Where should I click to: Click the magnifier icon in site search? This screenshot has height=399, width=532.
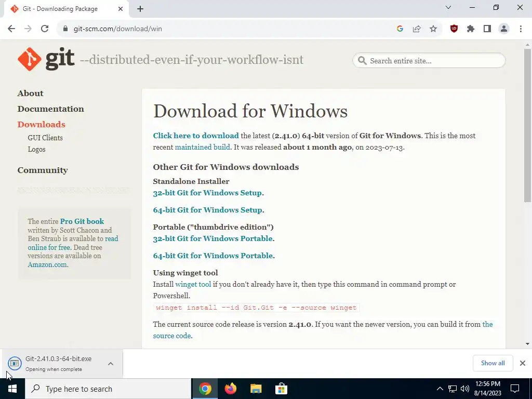(x=362, y=61)
